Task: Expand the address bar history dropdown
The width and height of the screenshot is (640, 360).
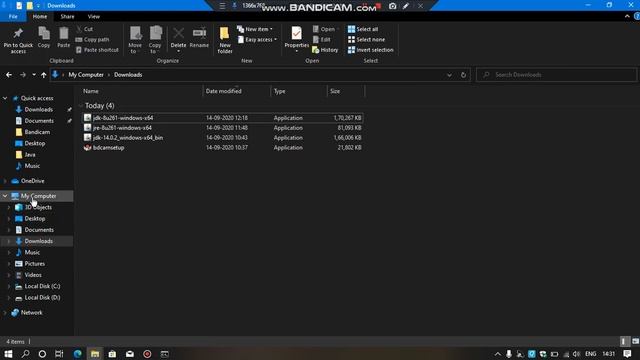Action: pyautogui.click(x=449, y=75)
